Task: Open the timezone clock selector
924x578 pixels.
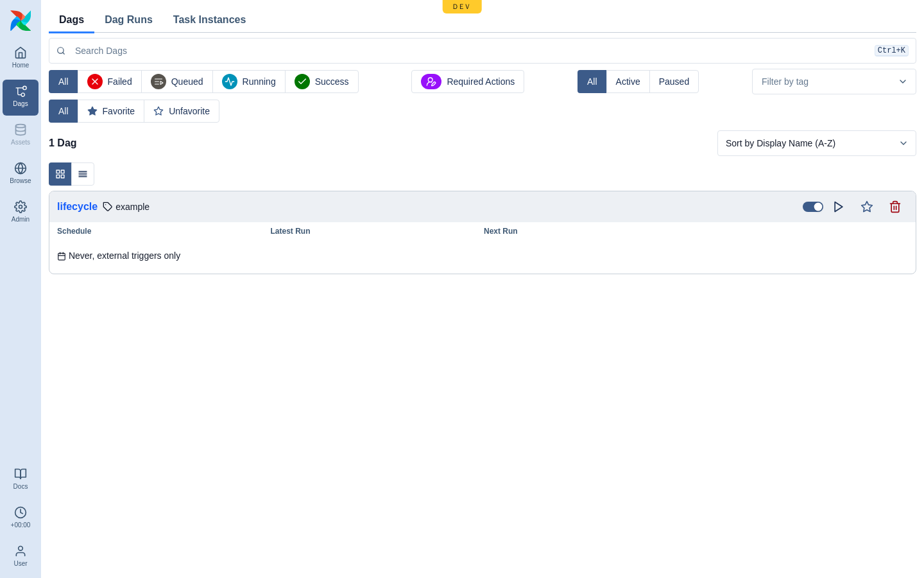Action: 21,518
